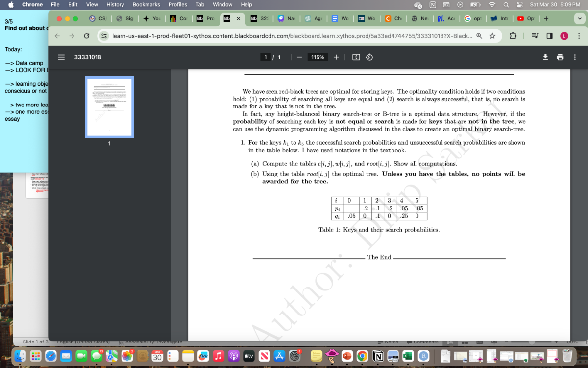Open the History menu
588x368 pixels.
click(x=115, y=4)
